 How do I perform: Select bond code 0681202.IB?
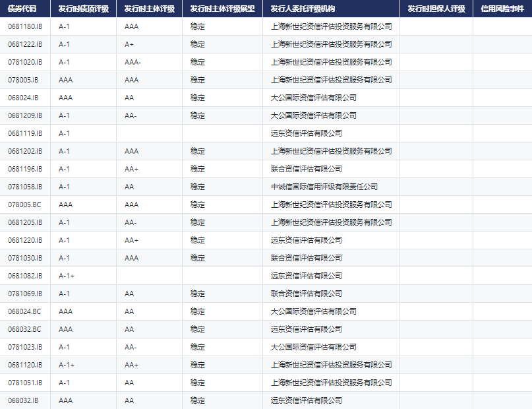point(25,151)
